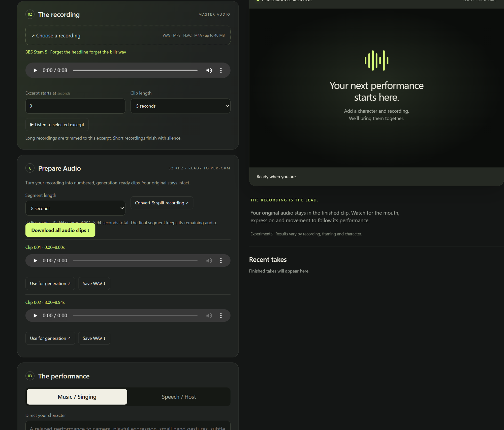504x430 pixels.
Task: Open more options for Clip 002 player
Action: point(221,315)
